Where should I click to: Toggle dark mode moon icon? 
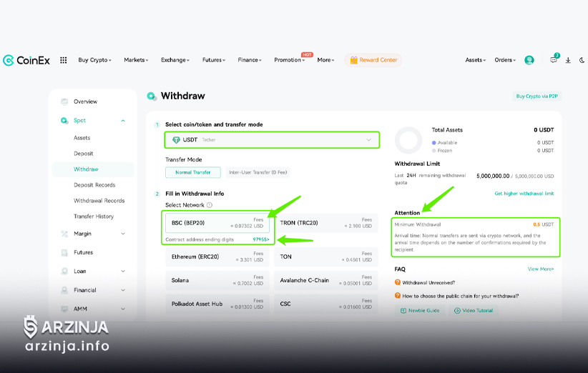pyautogui.click(x=582, y=60)
